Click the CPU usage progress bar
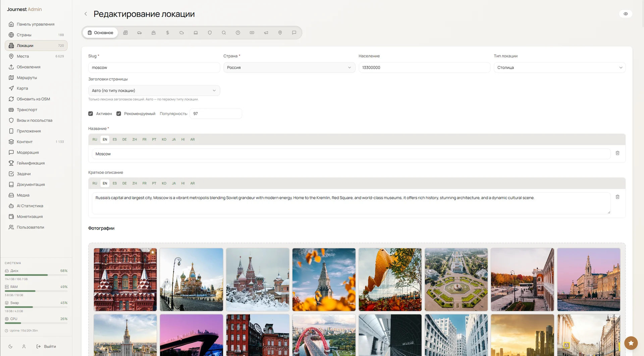This screenshot has height=356, width=644. 36,323
